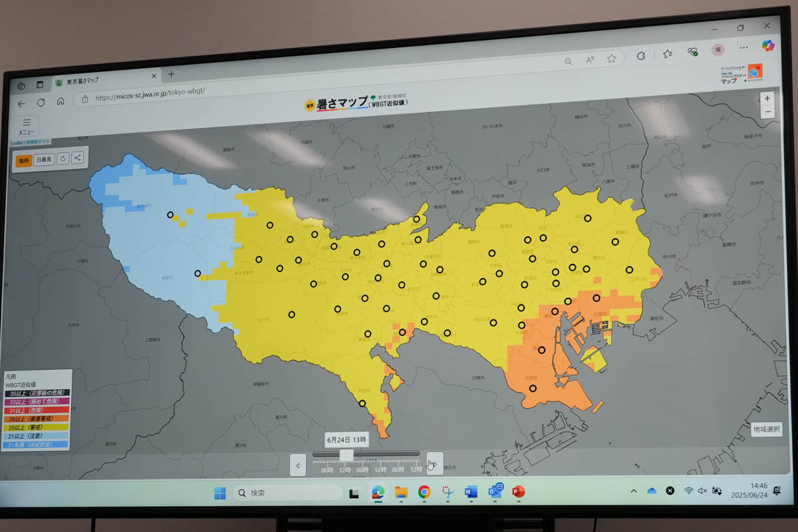Open browser extensions puzzle icon
The width and height of the screenshot is (798, 532).
[640, 56]
